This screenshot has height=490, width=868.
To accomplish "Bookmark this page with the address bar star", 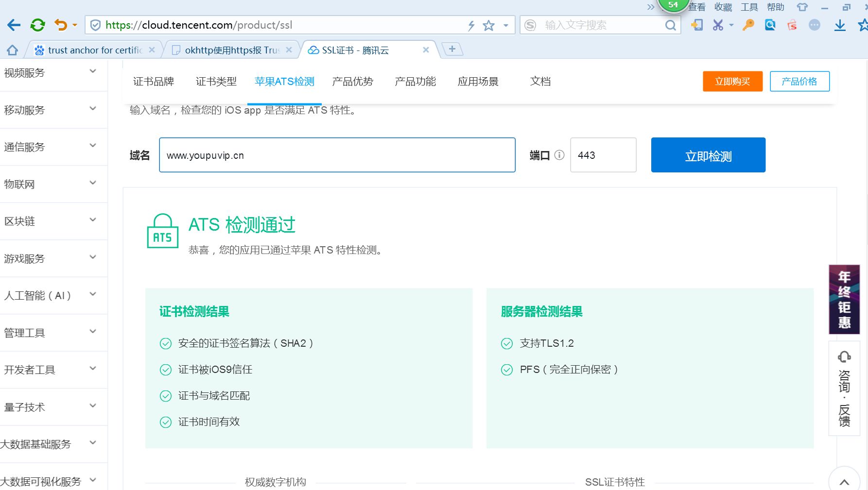I will coord(488,25).
